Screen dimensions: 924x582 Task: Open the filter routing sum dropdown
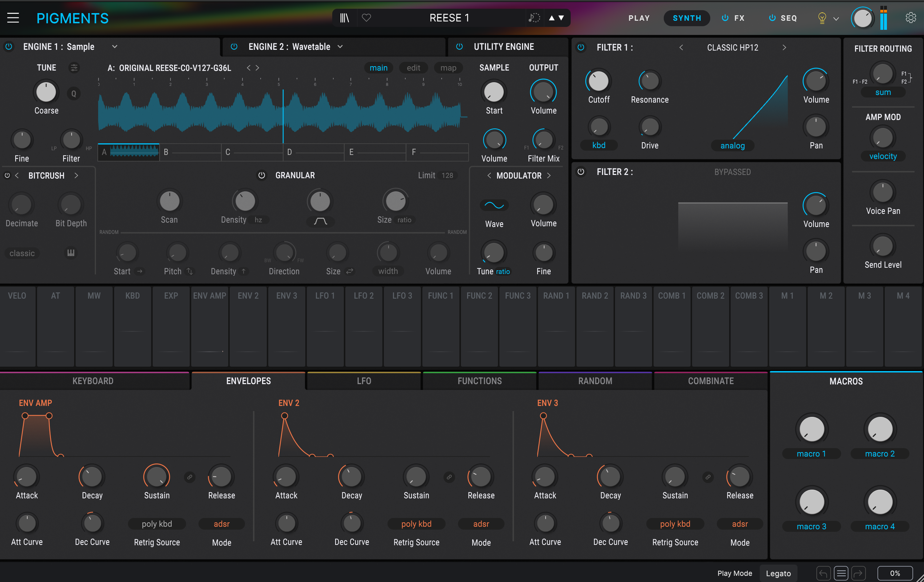click(883, 92)
